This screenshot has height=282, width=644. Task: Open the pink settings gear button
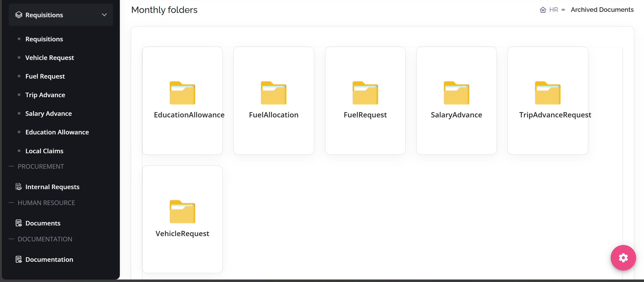click(623, 258)
